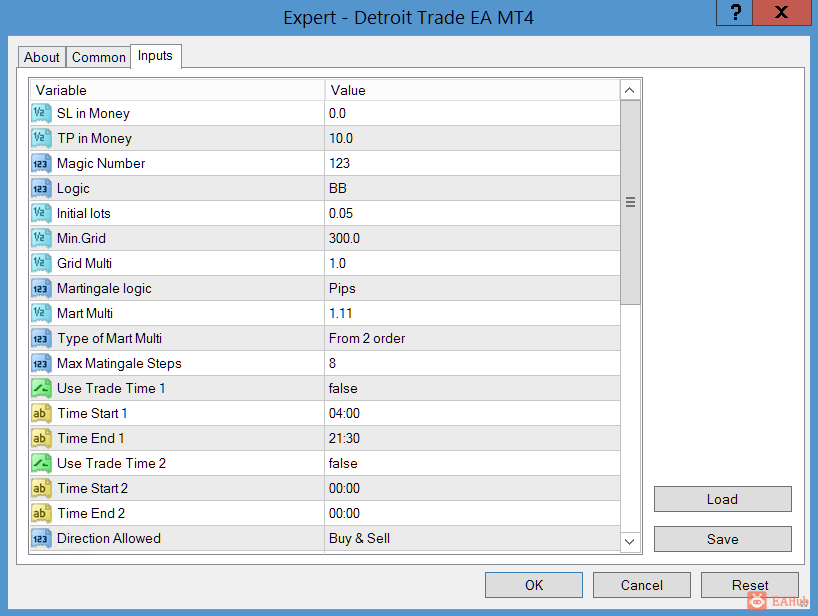Select the Max Matingale Steps value 8
This screenshot has height=616, width=818.
(473, 364)
